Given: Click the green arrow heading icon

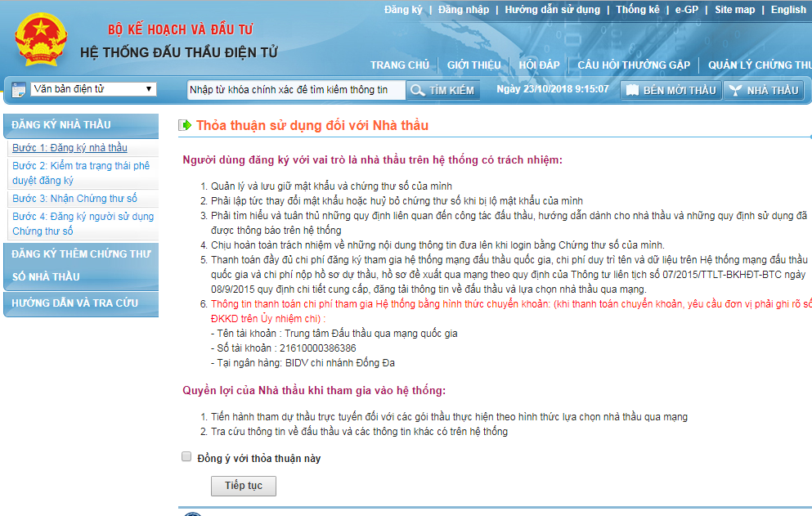Looking at the screenshot, I should coord(185,125).
